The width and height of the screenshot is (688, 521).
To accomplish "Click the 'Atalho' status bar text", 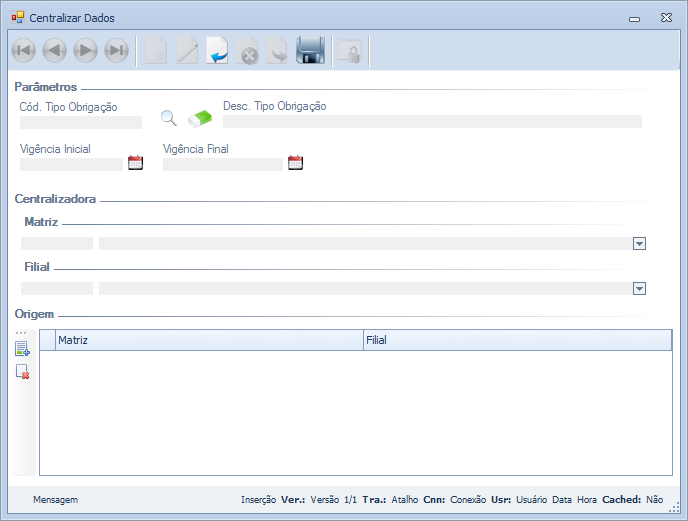I will click(405, 499).
